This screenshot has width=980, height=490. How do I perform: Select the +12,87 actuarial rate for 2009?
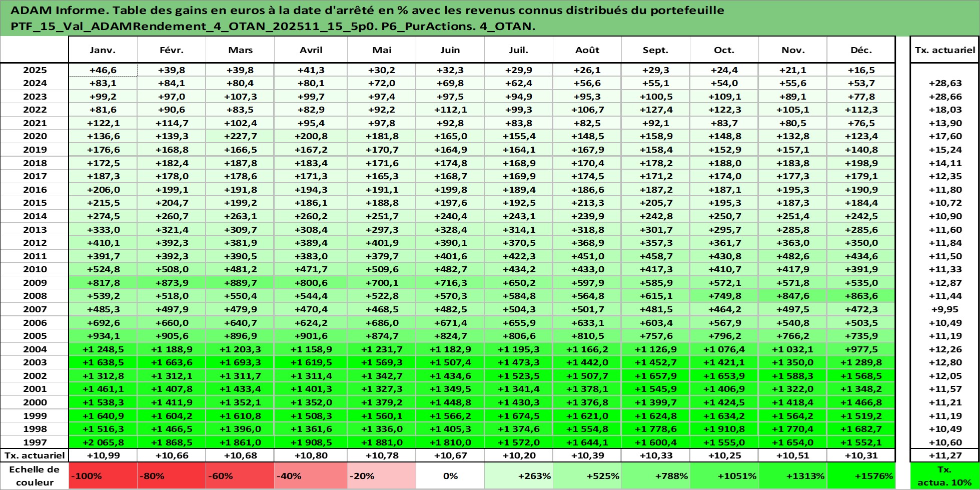pos(944,283)
